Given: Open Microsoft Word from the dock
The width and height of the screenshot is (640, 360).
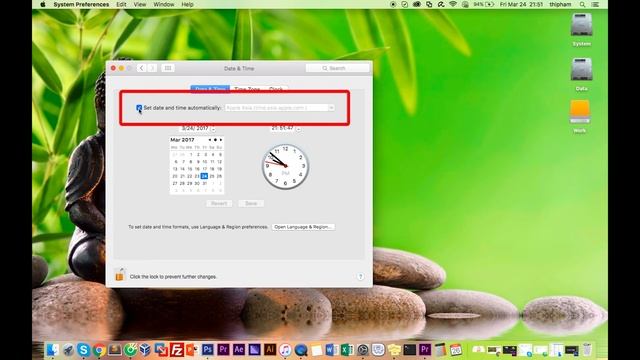Looking at the screenshot, I should tap(332, 350).
